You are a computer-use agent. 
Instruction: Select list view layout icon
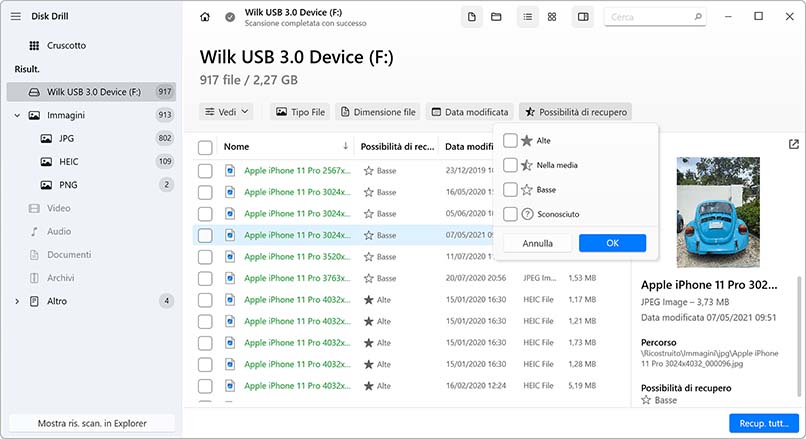tap(527, 17)
